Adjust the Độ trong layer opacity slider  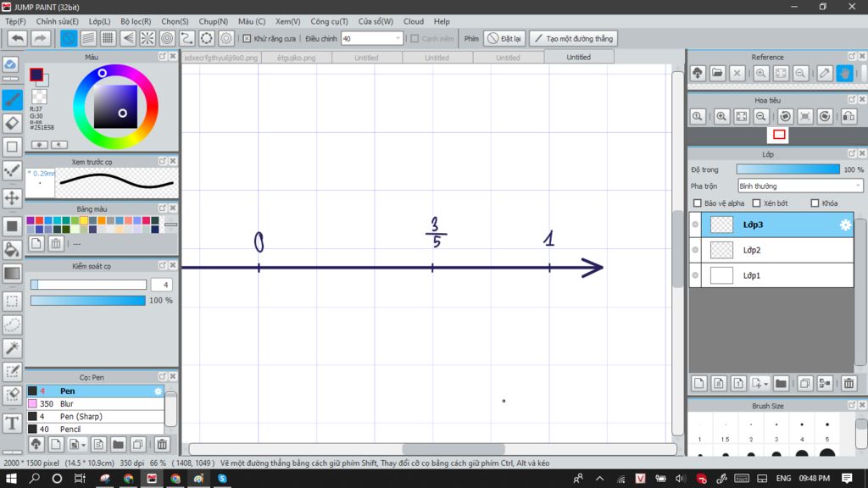coord(787,169)
